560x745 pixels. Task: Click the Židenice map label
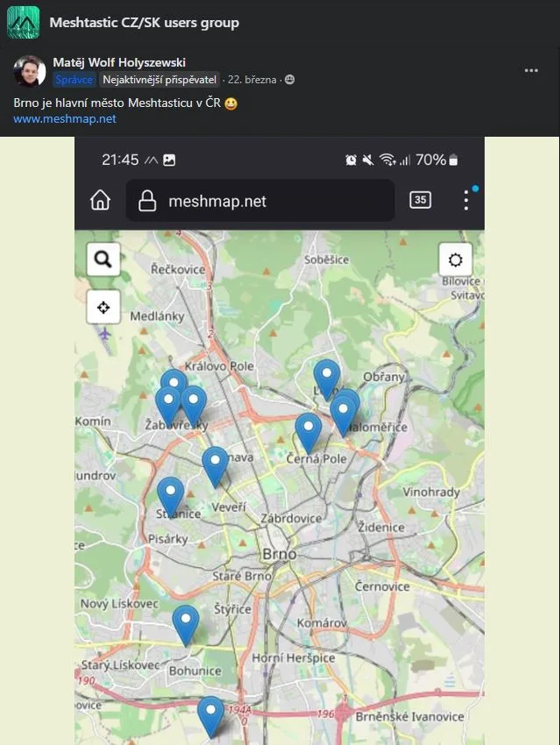click(381, 528)
